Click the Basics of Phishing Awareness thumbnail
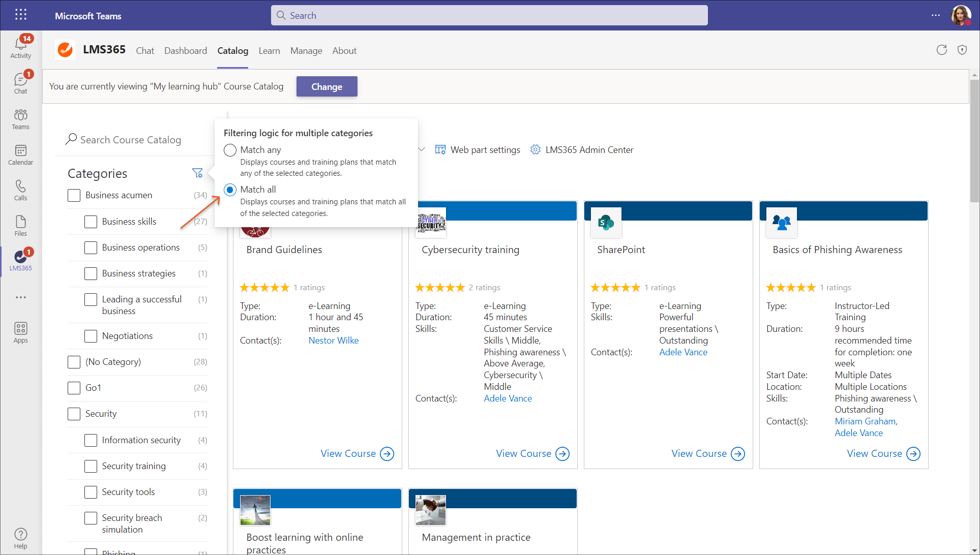Image resolution: width=980 pixels, height=555 pixels. 782,223
